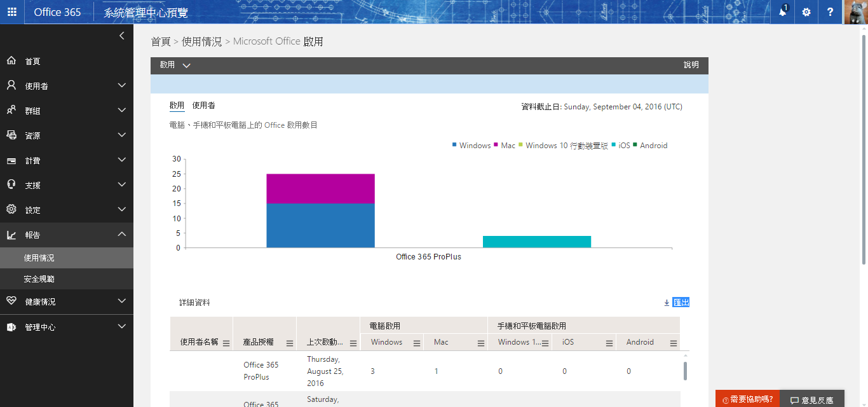Screen dimensions: 868x407
Task: Click the 支援 headset icon in sidebar
Action: 11,185
